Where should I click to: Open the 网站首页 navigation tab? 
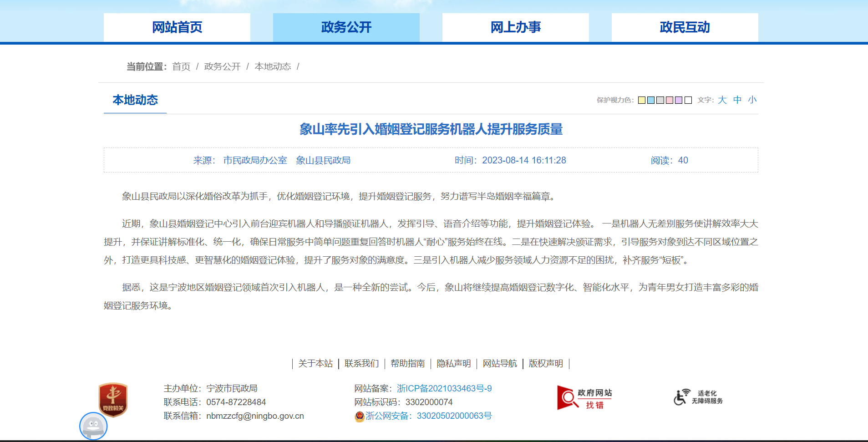point(177,27)
